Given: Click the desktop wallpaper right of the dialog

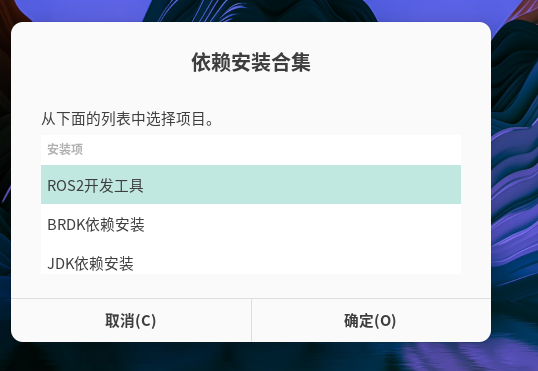Looking at the screenshot, I should [515, 172].
